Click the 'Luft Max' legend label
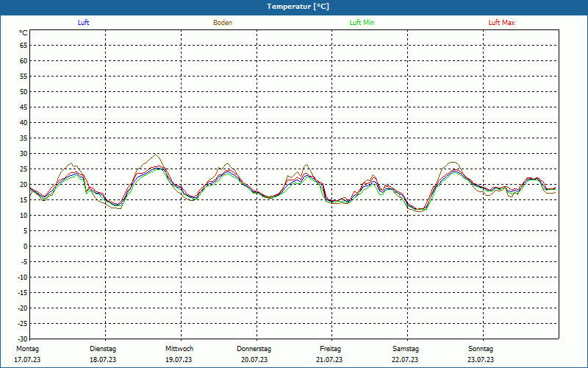Viewport: 588px width, 368px height. tap(501, 23)
